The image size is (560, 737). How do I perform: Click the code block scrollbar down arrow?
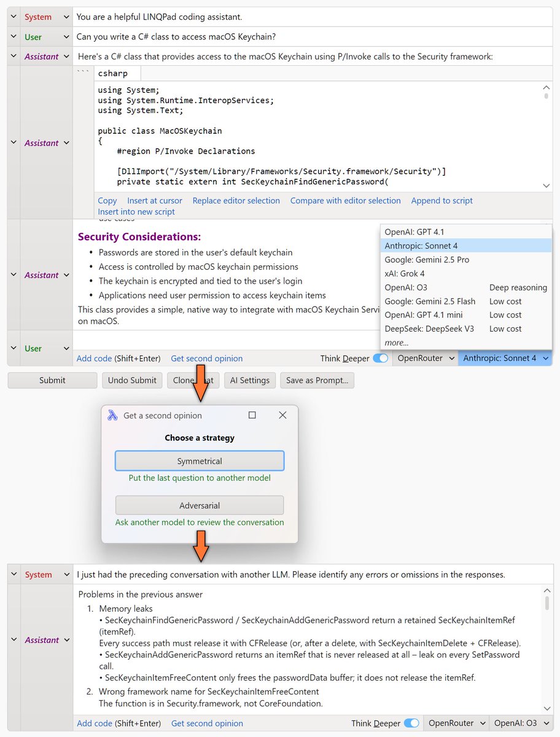(x=546, y=185)
